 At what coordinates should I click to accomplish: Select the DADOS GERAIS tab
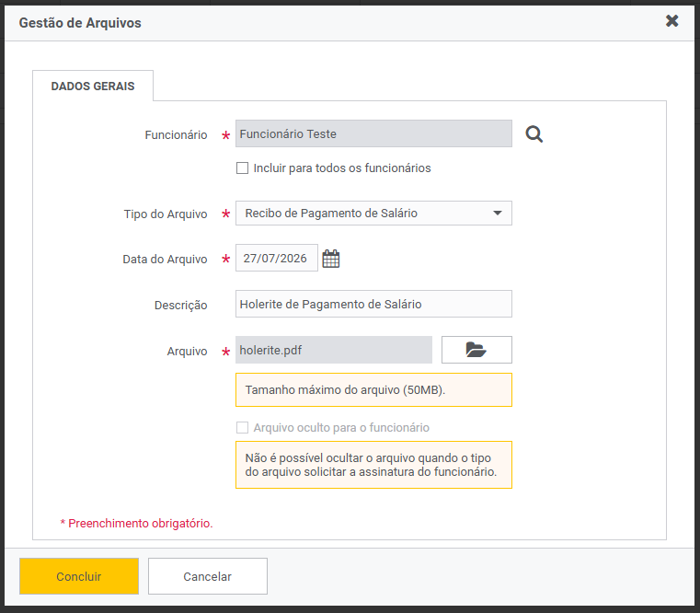click(93, 86)
